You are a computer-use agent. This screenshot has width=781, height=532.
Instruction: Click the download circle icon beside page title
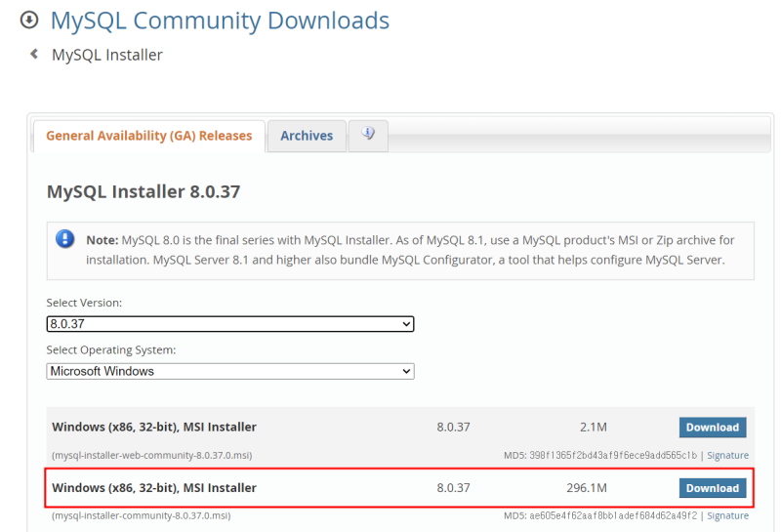pyautogui.click(x=29, y=20)
